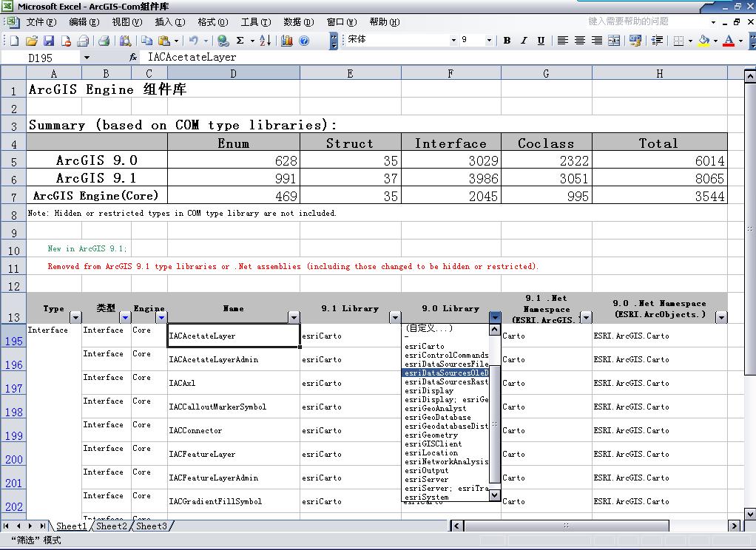Create a new workbook with the New icon
This screenshot has height=550, width=756.
point(15,41)
